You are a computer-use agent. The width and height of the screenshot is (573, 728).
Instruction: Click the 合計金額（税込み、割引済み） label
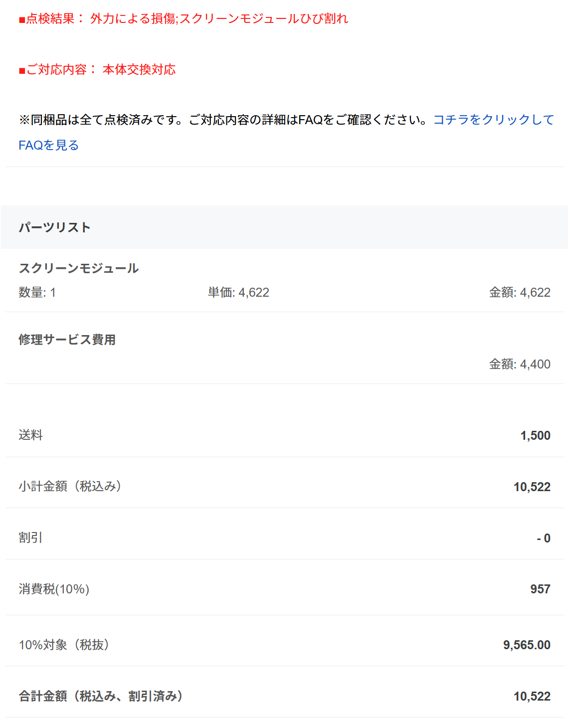click(101, 696)
